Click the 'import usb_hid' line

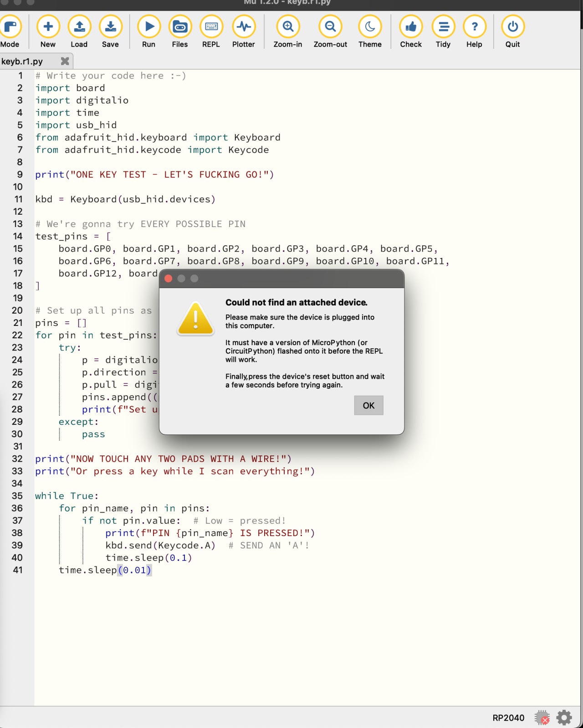[x=76, y=125]
